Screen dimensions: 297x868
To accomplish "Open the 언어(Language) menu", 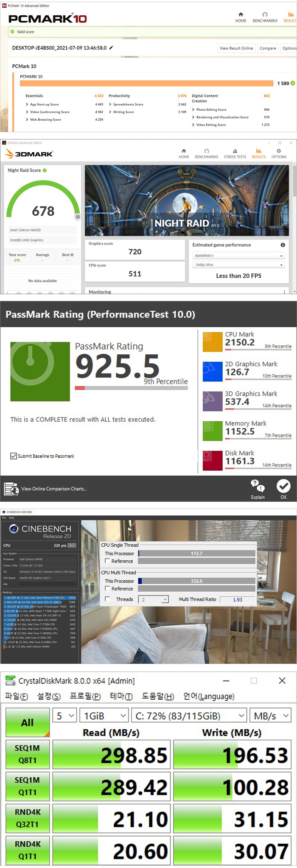I will (x=209, y=696).
